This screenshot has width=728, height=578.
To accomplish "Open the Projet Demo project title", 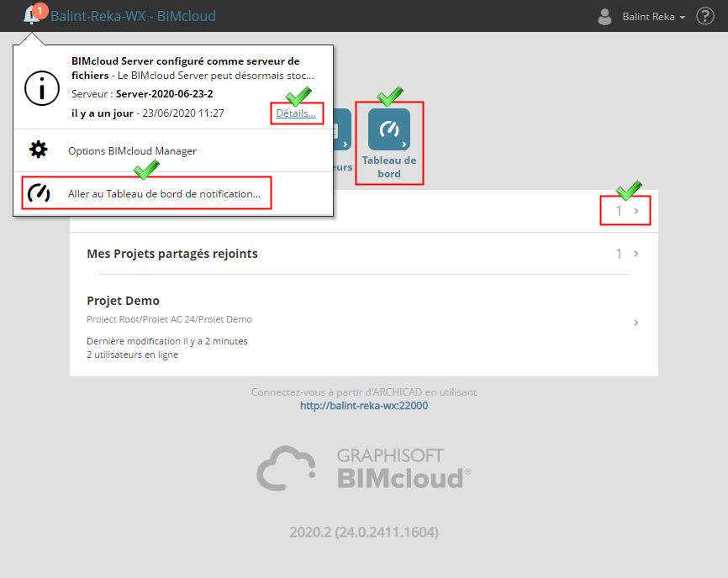I will [x=123, y=301].
